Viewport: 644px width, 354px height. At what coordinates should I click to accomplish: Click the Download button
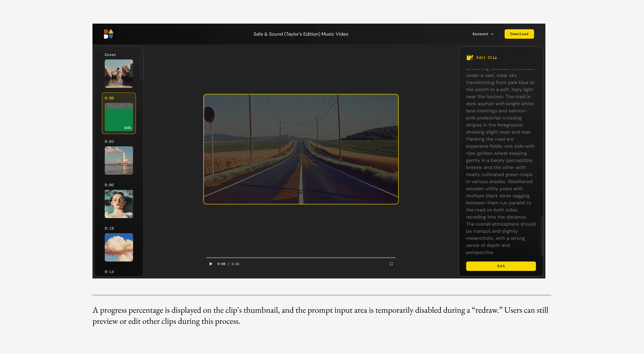pos(519,34)
